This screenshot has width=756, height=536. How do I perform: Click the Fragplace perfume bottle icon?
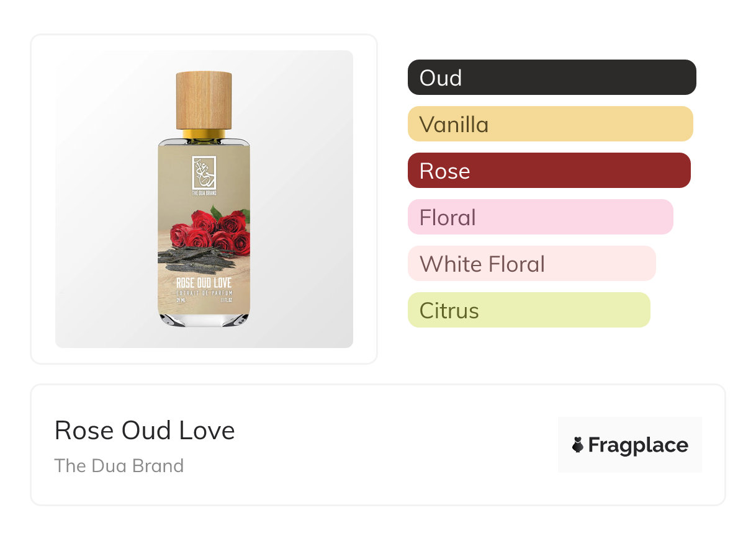click(578, 445)
